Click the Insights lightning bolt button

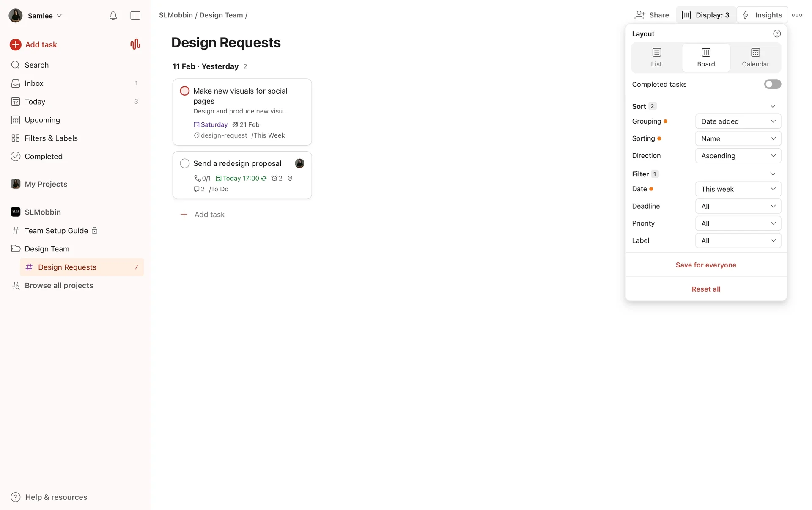[762, 15]
